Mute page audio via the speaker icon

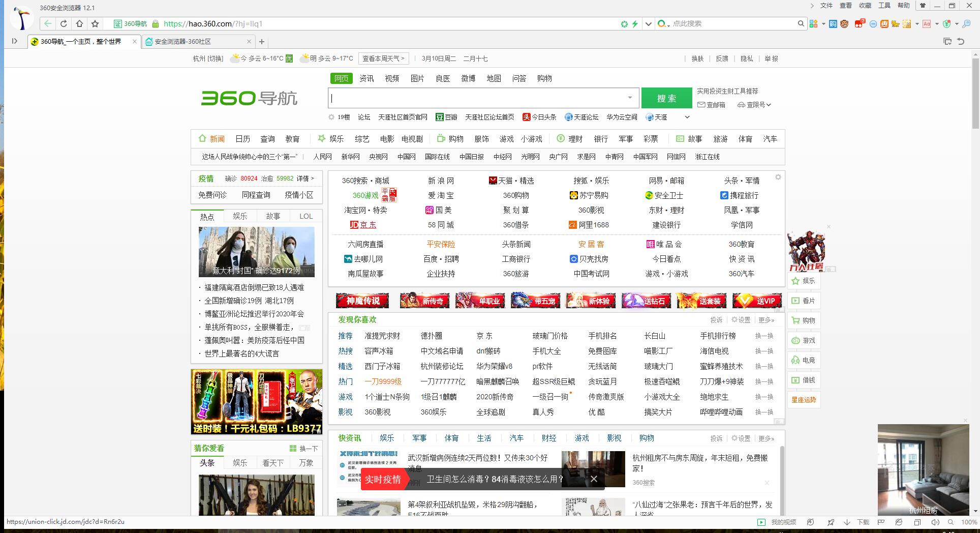coord(934,522)
